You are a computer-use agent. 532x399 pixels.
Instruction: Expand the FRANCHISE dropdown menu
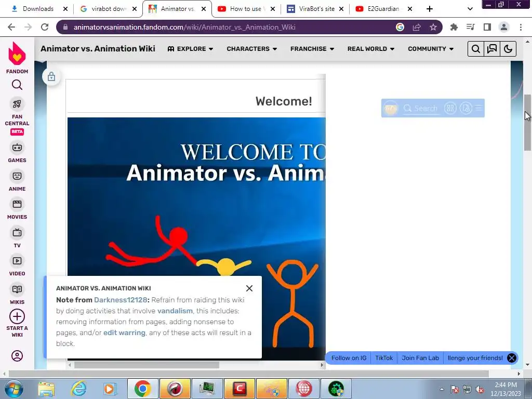(x=312, y=49)
